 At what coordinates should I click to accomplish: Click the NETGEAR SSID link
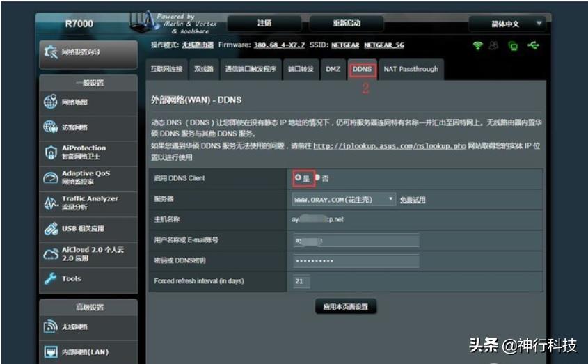point(345,45)
